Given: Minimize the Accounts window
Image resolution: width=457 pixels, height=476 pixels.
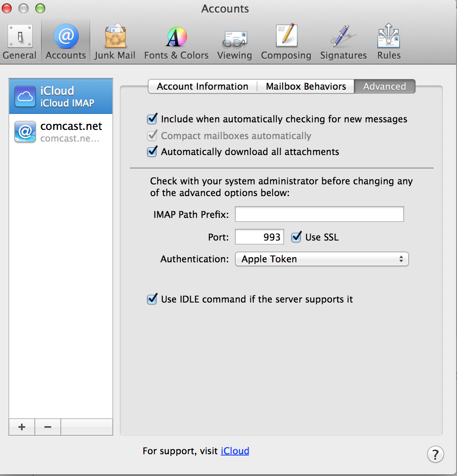Looking at the screenshot, I should click(x=23, y=8).
